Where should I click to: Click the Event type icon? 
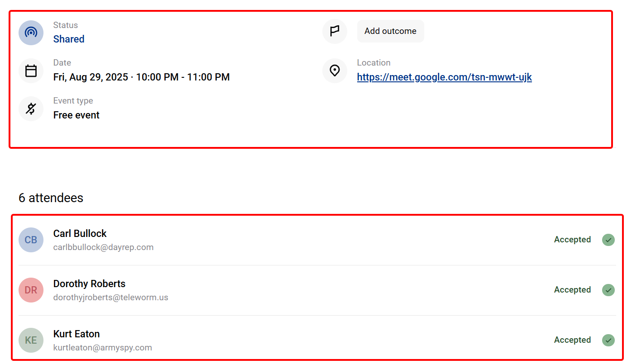pos(31,109)
